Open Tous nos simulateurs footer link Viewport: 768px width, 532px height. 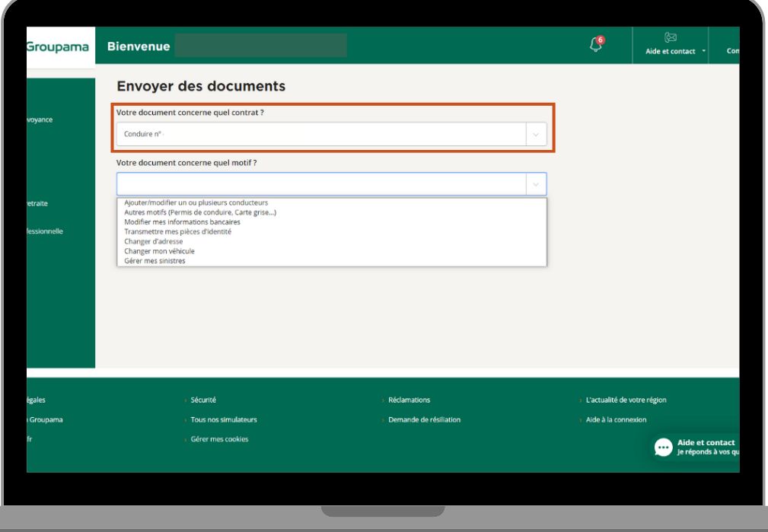(x=223, y=419)
